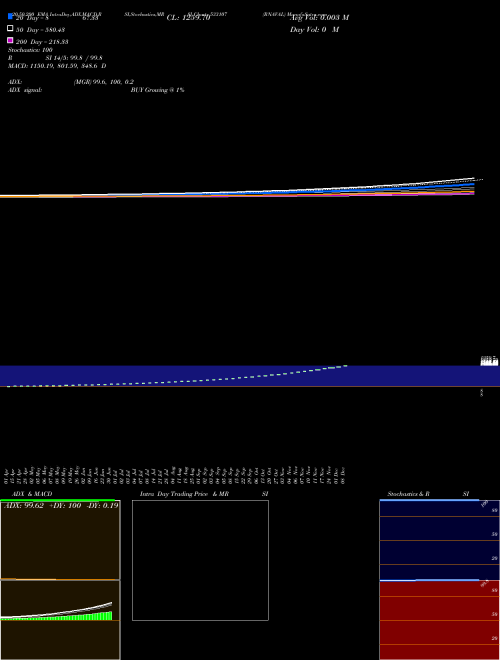The image size is (500, 660).
Task: Click the blue 20 Day legend swatch
Action: (x=10, y=16)
